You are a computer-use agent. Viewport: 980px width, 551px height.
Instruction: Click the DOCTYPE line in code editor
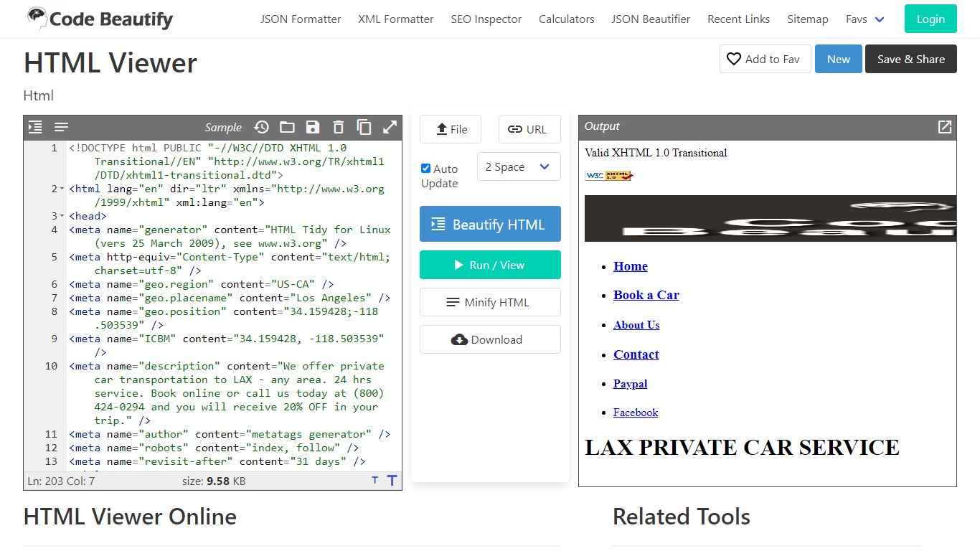pyautogui.click(x=227, y=161)
